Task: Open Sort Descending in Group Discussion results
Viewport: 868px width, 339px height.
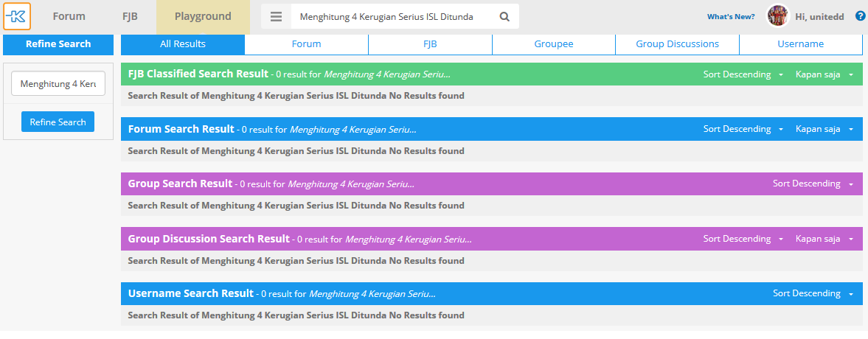Action: (743, 239)
